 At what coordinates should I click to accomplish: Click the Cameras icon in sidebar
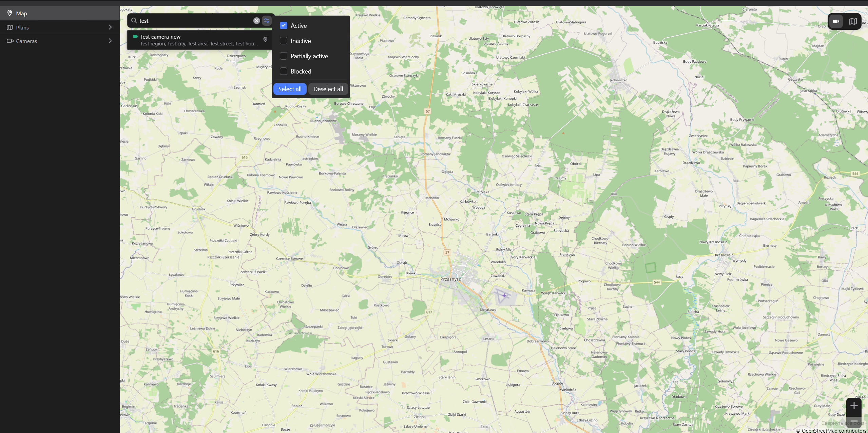click(x=10, y=41)
